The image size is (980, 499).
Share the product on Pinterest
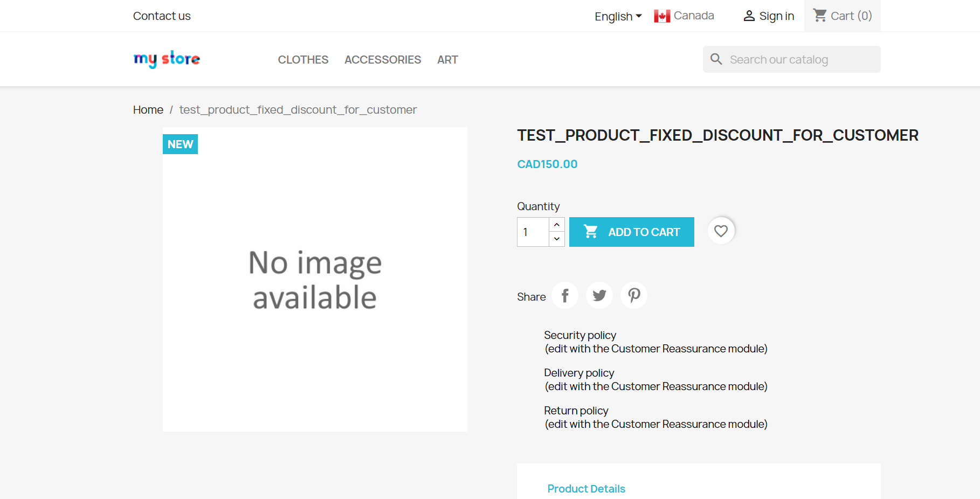[x=633, y=295]
